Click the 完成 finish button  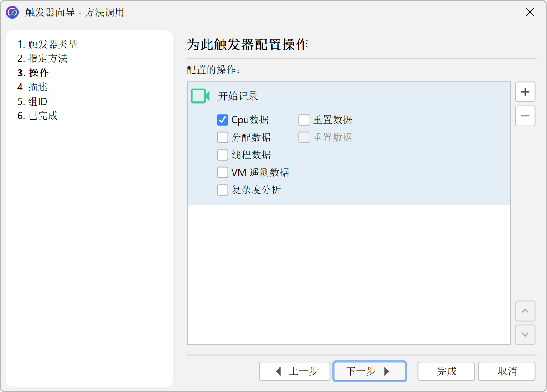click(x=446, y=371)
